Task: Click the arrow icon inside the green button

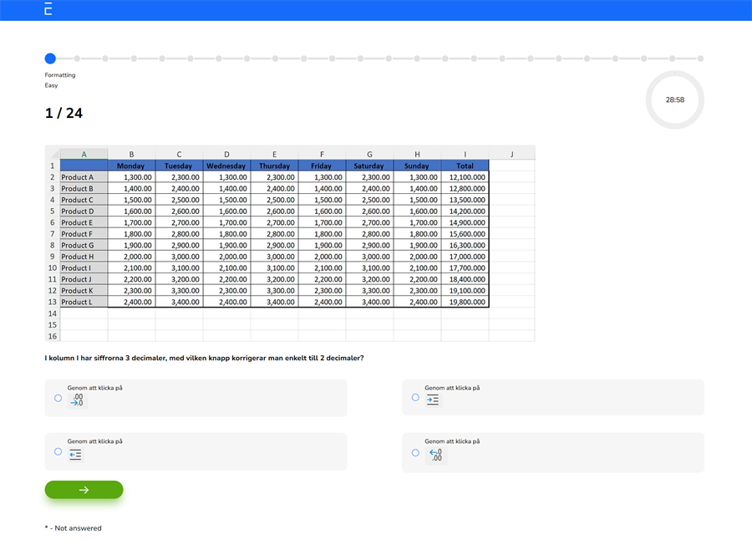Action: pos(84,490)
